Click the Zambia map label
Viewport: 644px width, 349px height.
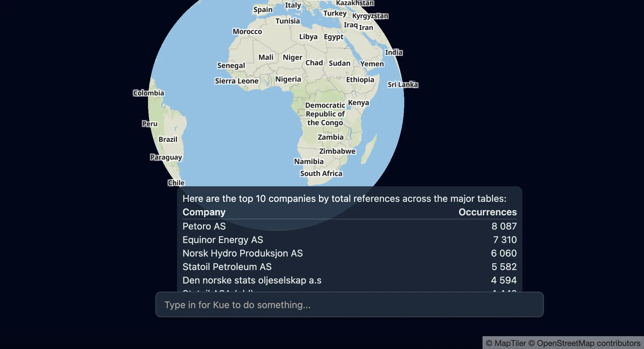pyautogui.click(x=330, y=137)
